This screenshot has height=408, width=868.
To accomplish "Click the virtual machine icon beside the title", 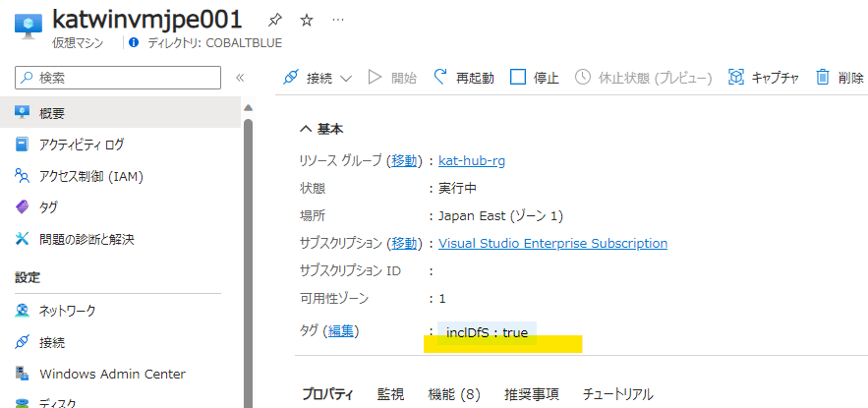I will coord(28,24).
